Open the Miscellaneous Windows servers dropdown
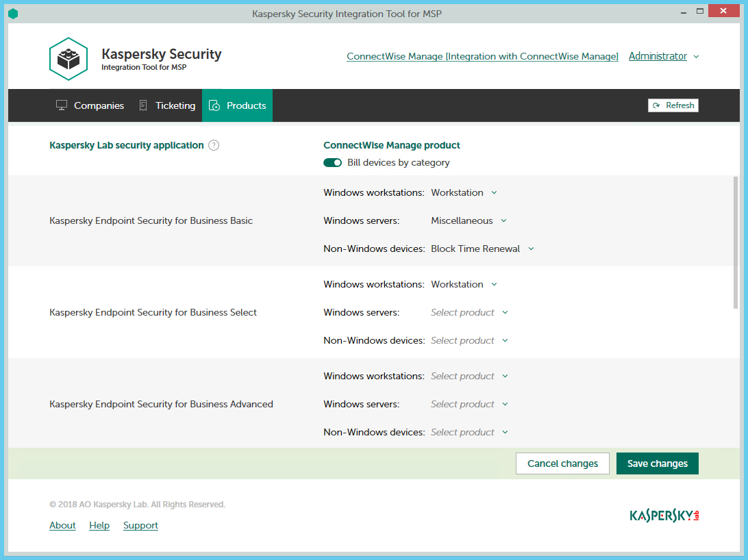Viewport: 748px width, 560px height. [x=469, y=221]
